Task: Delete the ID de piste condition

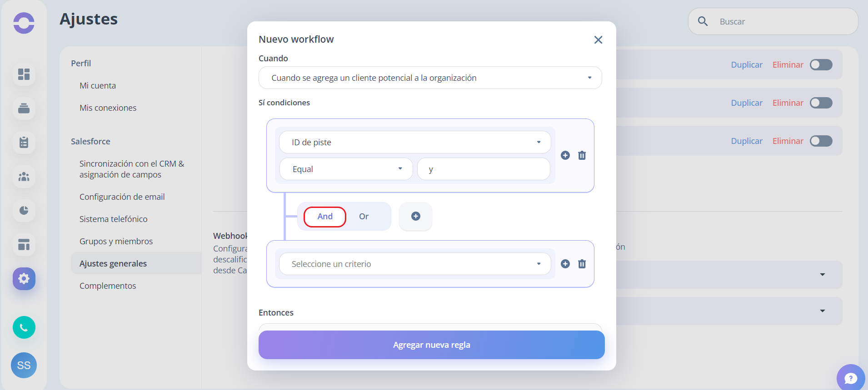Action: pos(582,155)
